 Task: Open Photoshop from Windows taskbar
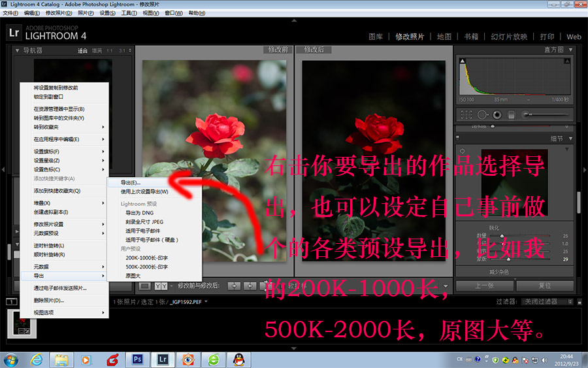click(137, 360)
